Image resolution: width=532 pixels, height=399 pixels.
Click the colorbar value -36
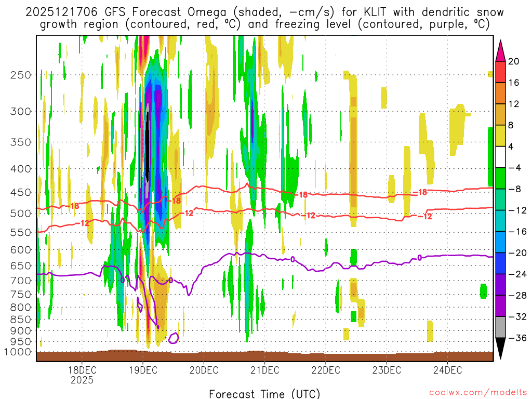click(517, 338)
